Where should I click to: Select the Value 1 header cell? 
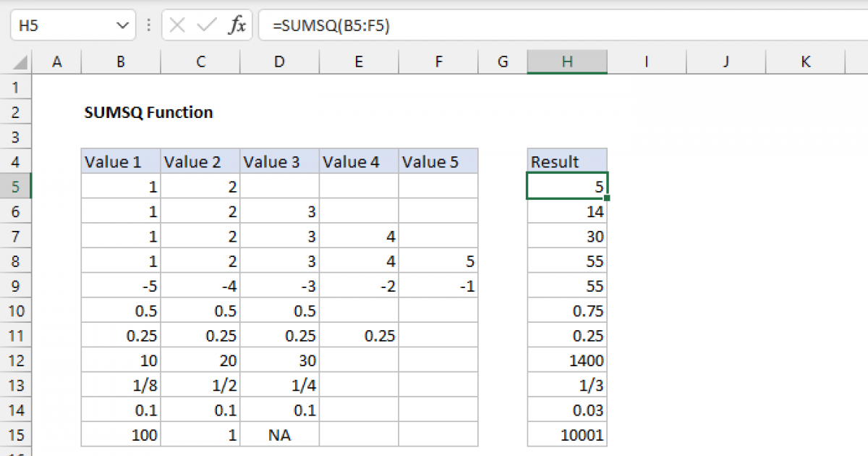pos(120,161)
